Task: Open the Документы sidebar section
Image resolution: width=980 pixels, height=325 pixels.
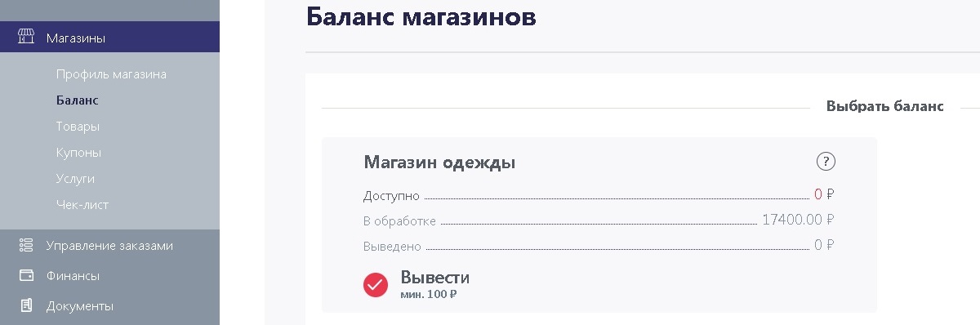Action: (109, 307)
